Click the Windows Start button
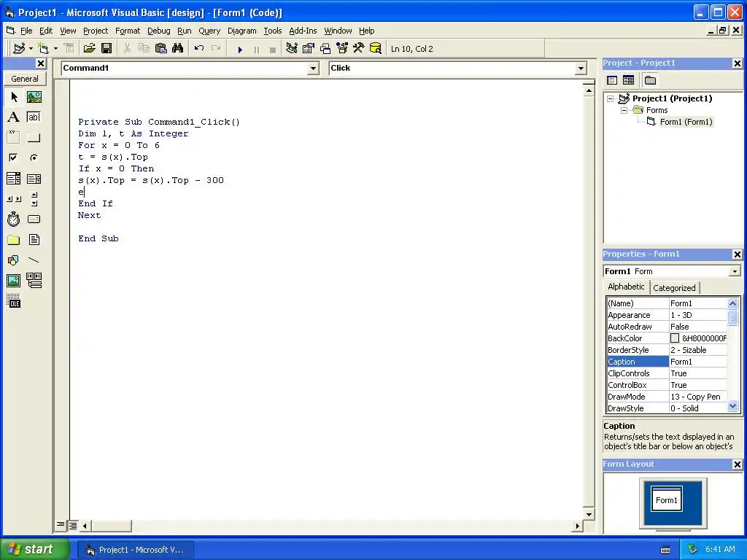This screenshot has height=560, width=747. [x=34, y=549]
